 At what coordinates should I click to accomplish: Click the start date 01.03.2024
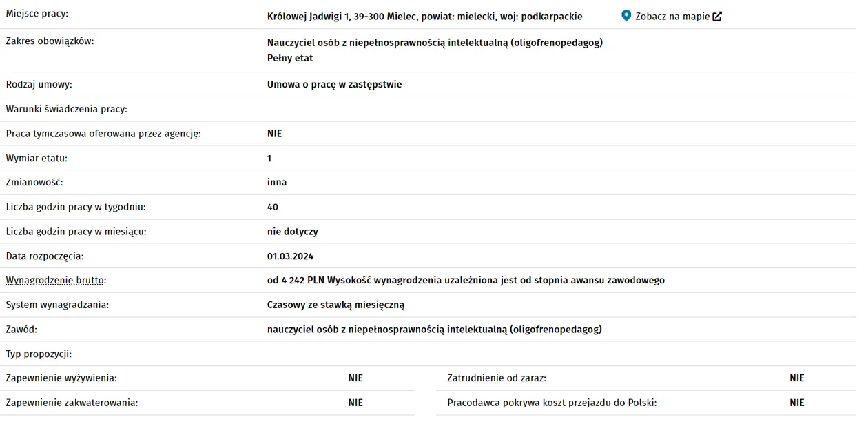coord(290,256)
